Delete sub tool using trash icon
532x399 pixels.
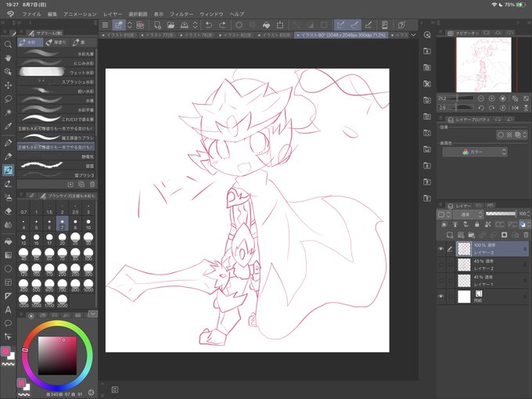92,184
